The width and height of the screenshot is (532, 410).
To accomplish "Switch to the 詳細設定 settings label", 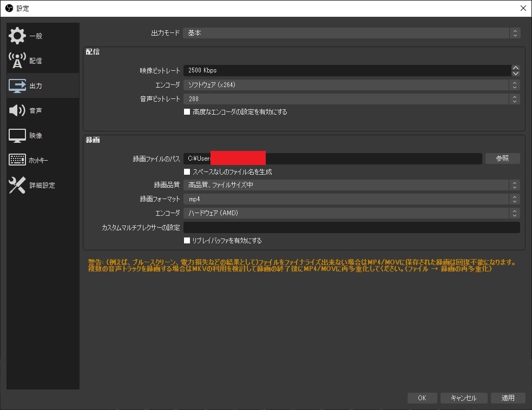I will point(42,185).
